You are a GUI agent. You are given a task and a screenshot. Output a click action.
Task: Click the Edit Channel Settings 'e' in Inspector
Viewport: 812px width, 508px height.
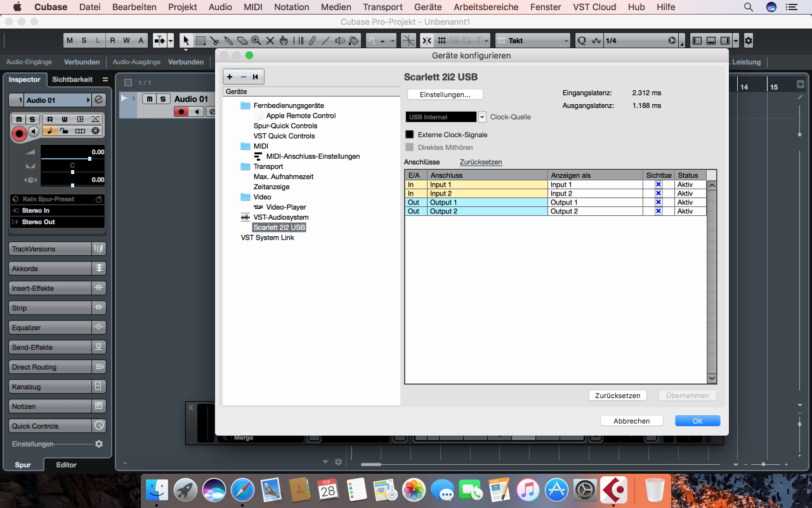(x=99, y=100)
